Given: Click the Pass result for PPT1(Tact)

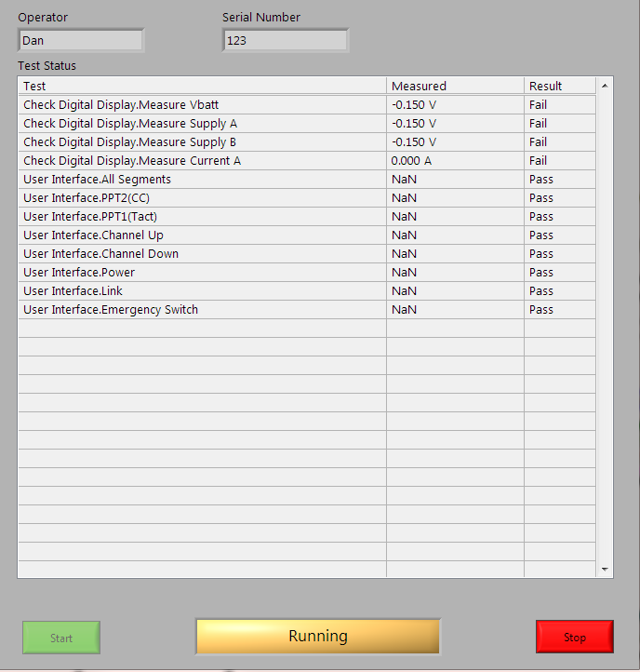Looking at the screenshot, I should click(x=541, y=217).
